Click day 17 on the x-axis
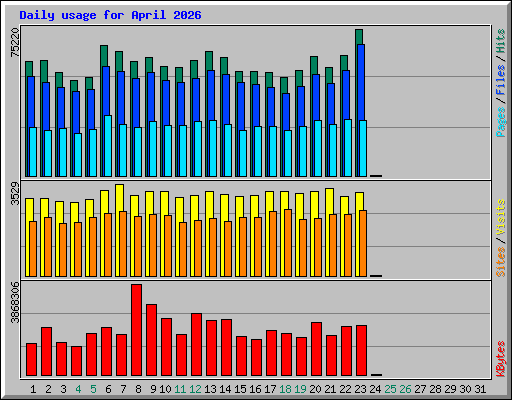 pos(270,389)
